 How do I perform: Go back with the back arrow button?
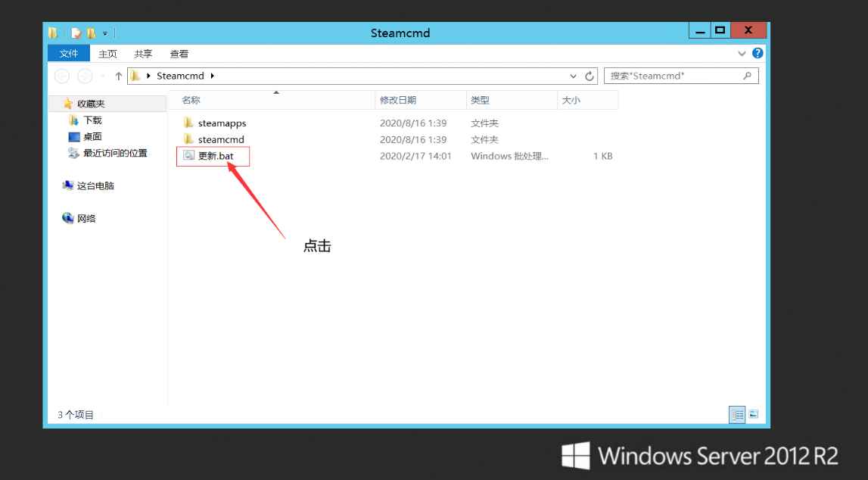[62, 76]
